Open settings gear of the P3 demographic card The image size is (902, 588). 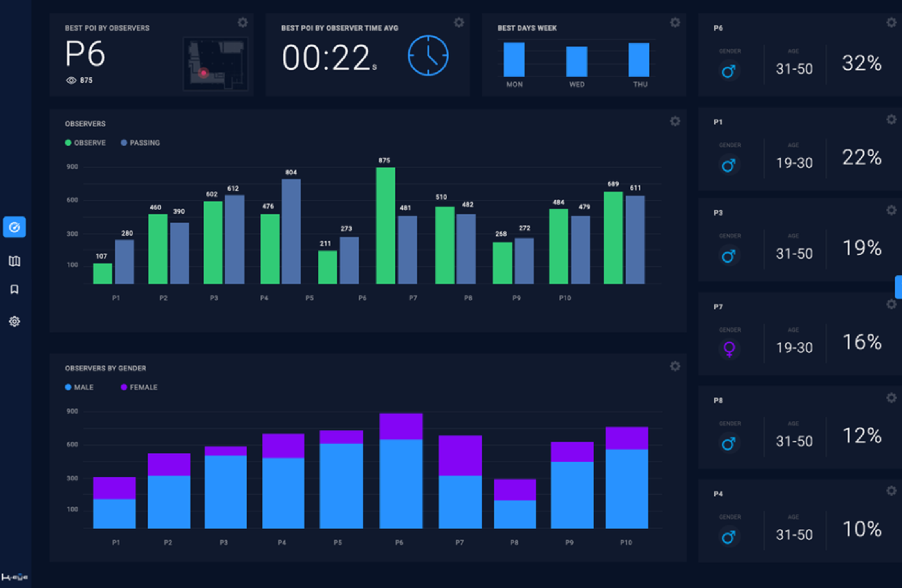coord(891,210)
